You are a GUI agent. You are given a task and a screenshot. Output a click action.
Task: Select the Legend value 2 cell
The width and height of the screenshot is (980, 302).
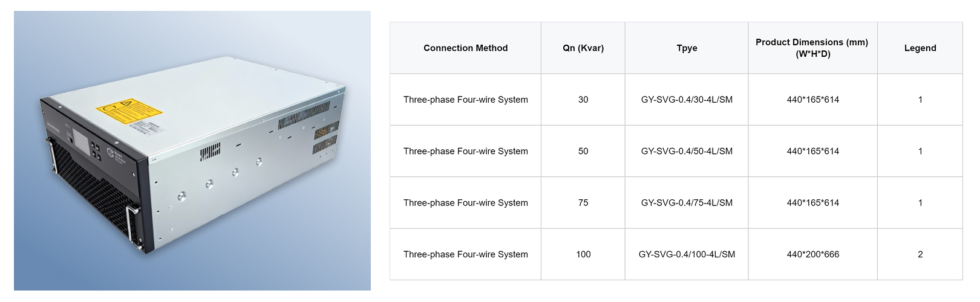920,254
